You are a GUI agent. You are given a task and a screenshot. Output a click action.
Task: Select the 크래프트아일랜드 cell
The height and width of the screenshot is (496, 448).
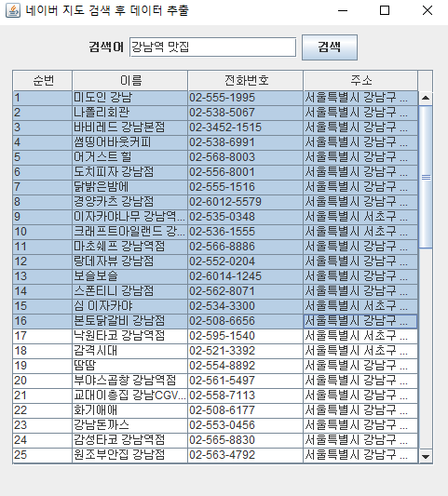coord(130,232)
